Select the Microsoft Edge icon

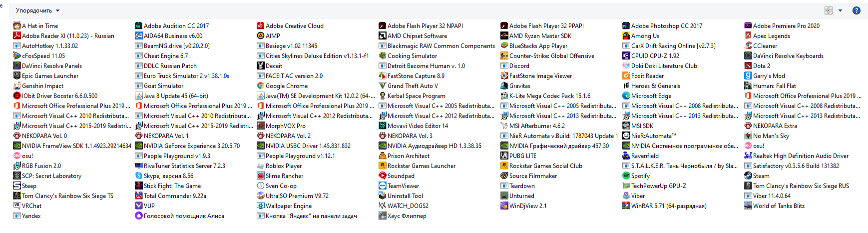tap(626, 95)
